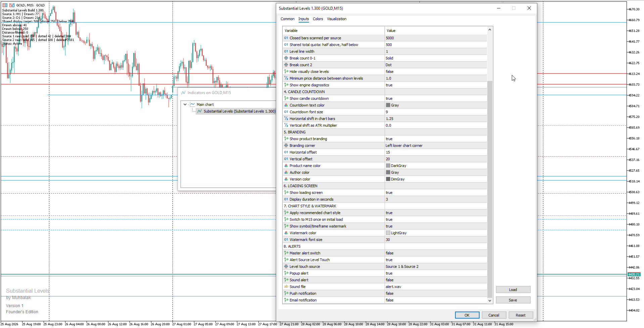Screen dimensions: 644x328
Task: Click the Closed bars scanned integer icon
Action: click(286, 38)
